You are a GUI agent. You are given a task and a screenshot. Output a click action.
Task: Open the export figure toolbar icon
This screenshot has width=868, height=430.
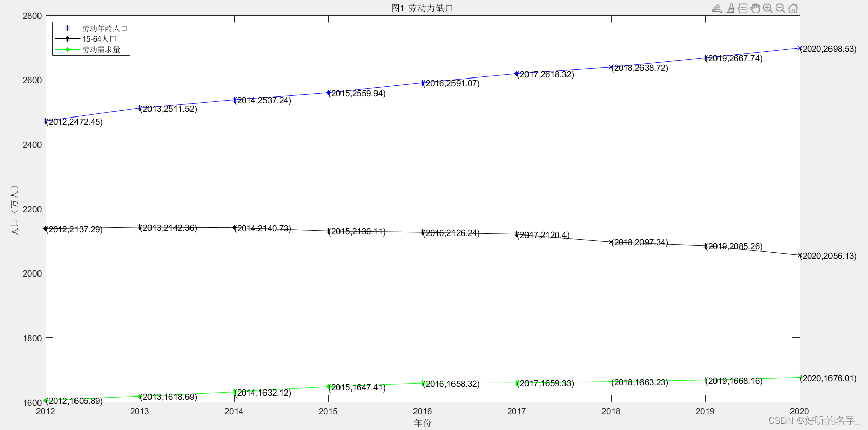pos(716,8)
